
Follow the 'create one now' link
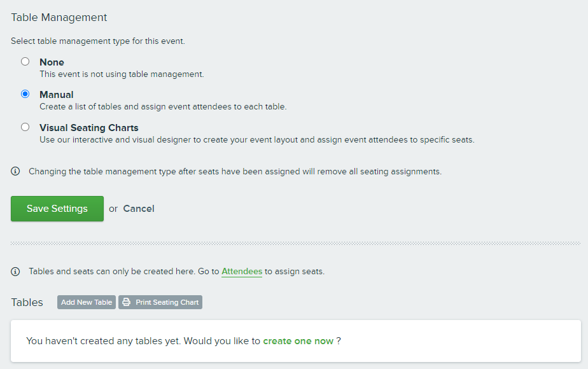click(298, 341)
